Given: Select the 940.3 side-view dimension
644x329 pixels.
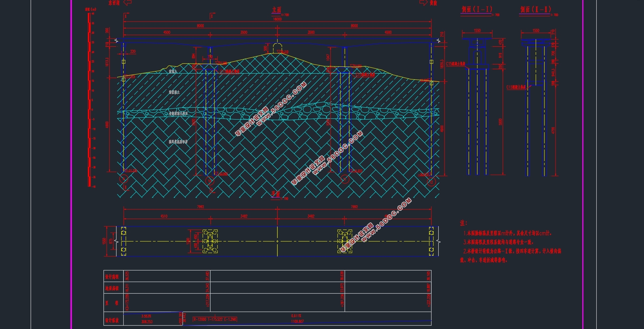Looking at the screenshot, I should coord(553,73).
